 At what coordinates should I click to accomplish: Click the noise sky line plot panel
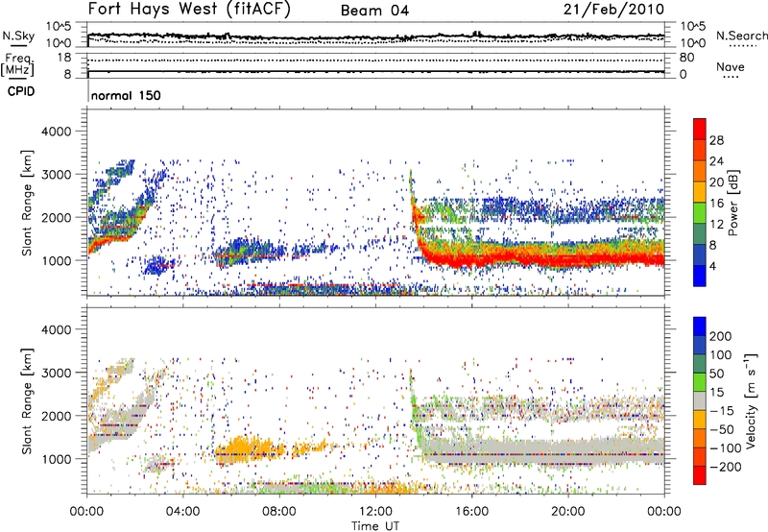(x=375, y=35)
